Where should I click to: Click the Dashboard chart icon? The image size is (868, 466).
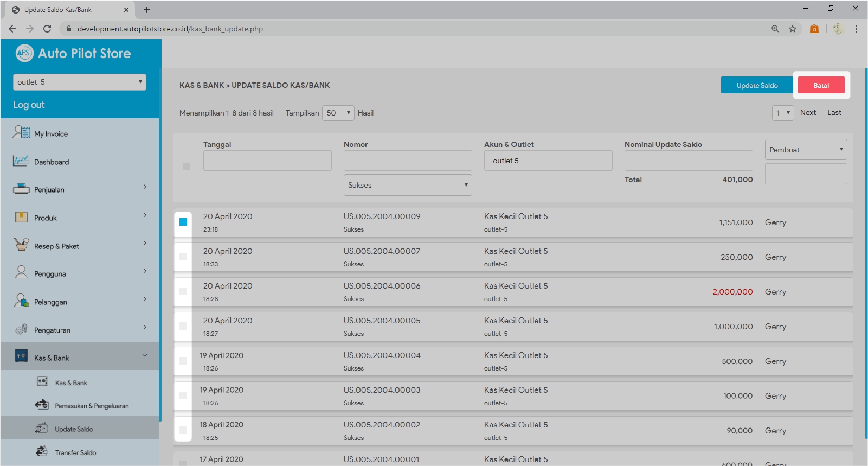(x=21, y=161)
